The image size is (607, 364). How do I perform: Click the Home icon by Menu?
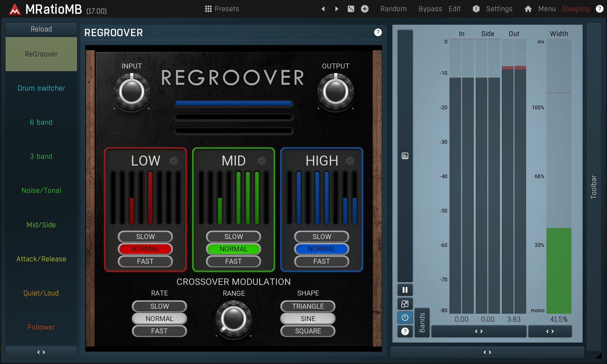pos(528,9)
